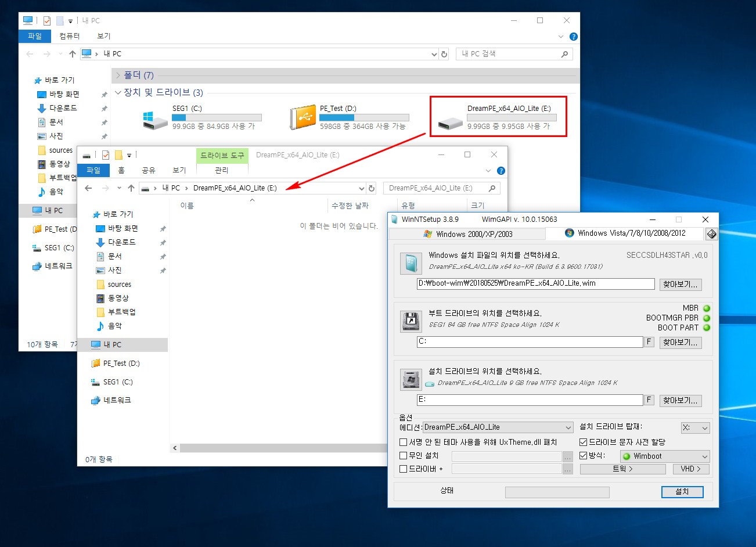
Task: Open PE_Test (D:) USB drive icon
Action: [x=303, y=117]
